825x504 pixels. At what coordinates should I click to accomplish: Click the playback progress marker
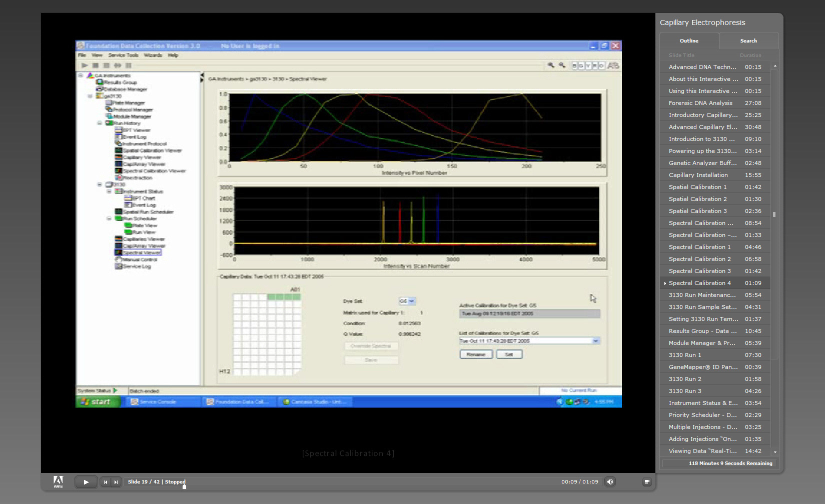tap(184, 486)
